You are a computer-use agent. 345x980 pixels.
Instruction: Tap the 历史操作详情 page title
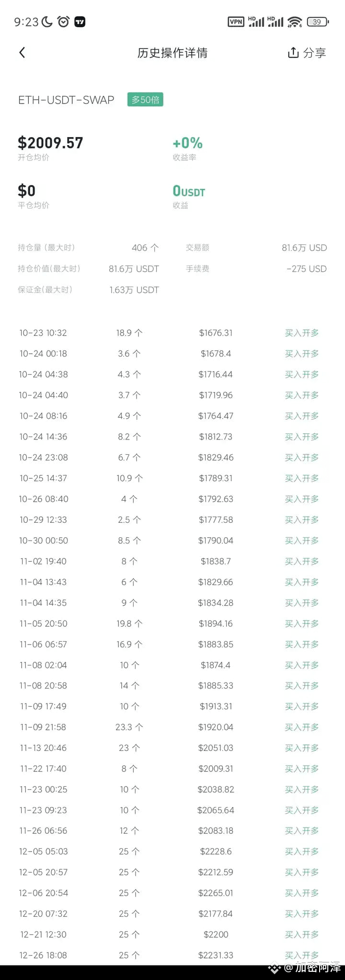[x=172, y=53]
